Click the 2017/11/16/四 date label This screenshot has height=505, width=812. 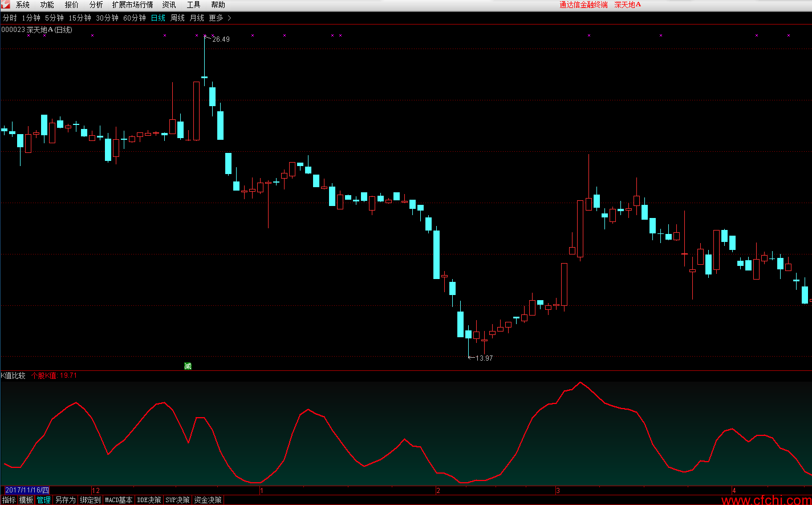(x=27, y=490)
